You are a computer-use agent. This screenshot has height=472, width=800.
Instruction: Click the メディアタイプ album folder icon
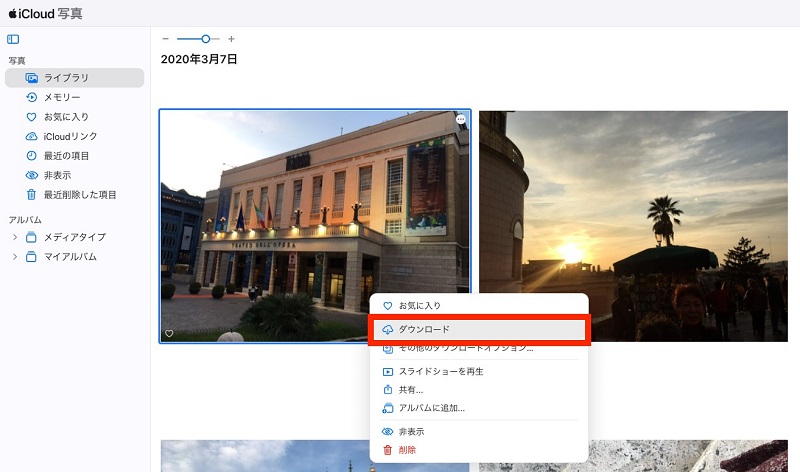(31, 237)
